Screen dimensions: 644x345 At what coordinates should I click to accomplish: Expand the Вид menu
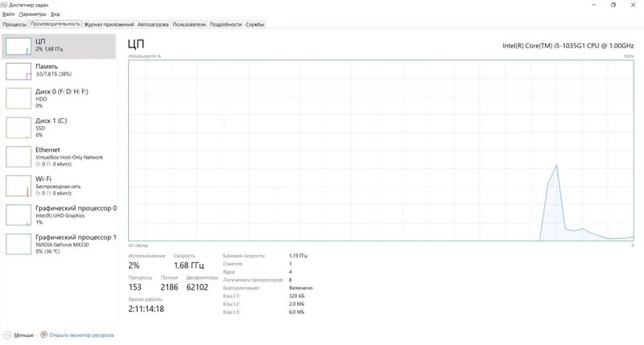[x=55, y=14]
